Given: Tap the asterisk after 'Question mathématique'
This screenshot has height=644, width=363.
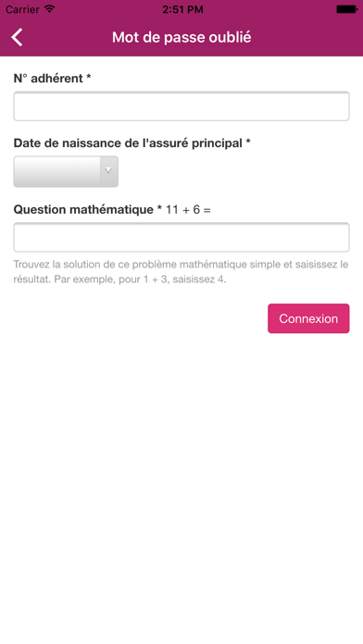Looking at the screenshot, I should tap(159, 208).
